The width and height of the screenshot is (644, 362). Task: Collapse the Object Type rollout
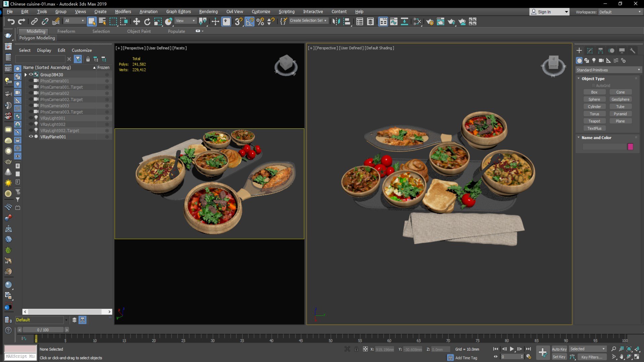click(x=593, y=78)
